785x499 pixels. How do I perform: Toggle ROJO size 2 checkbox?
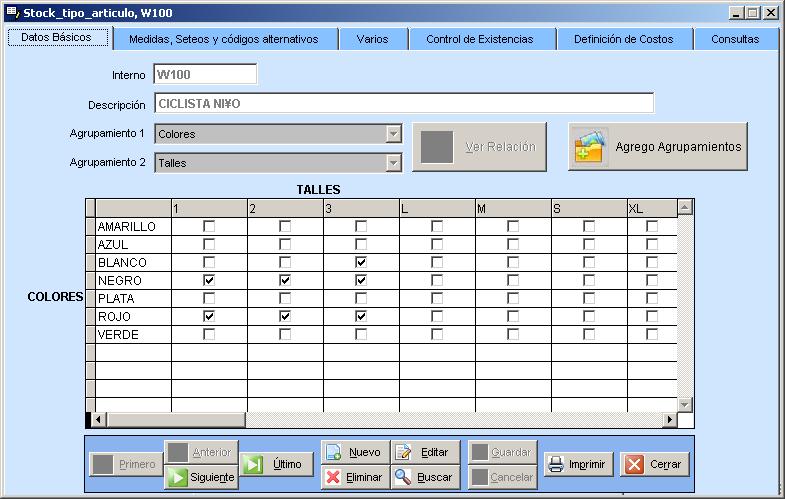click(x=285, y=316)
